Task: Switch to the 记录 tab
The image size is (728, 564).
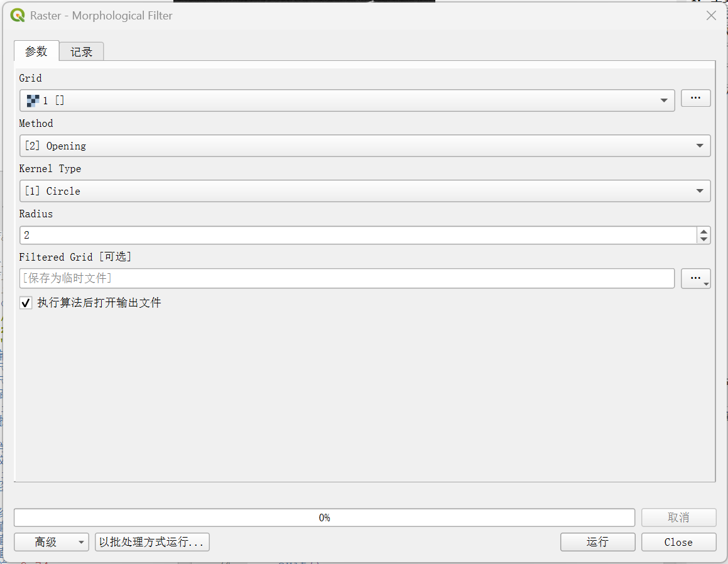Action: pyautogui.click(x=82, y=52)
